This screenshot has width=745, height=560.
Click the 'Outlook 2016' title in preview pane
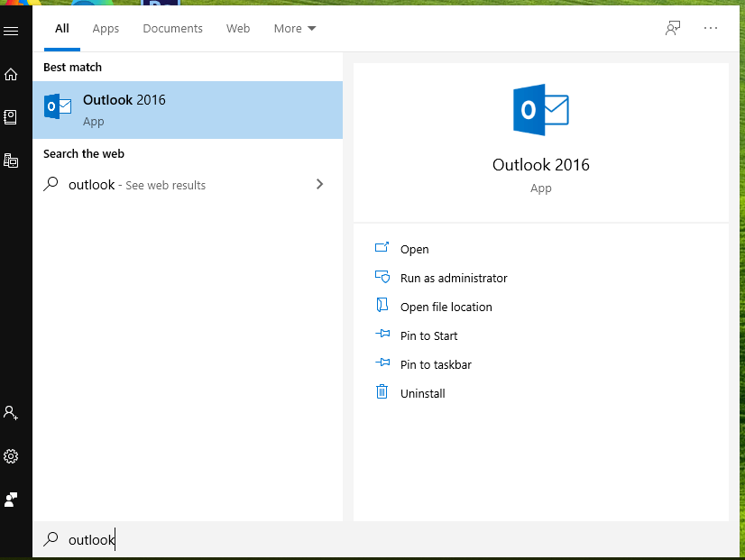[x=540, y=165]
